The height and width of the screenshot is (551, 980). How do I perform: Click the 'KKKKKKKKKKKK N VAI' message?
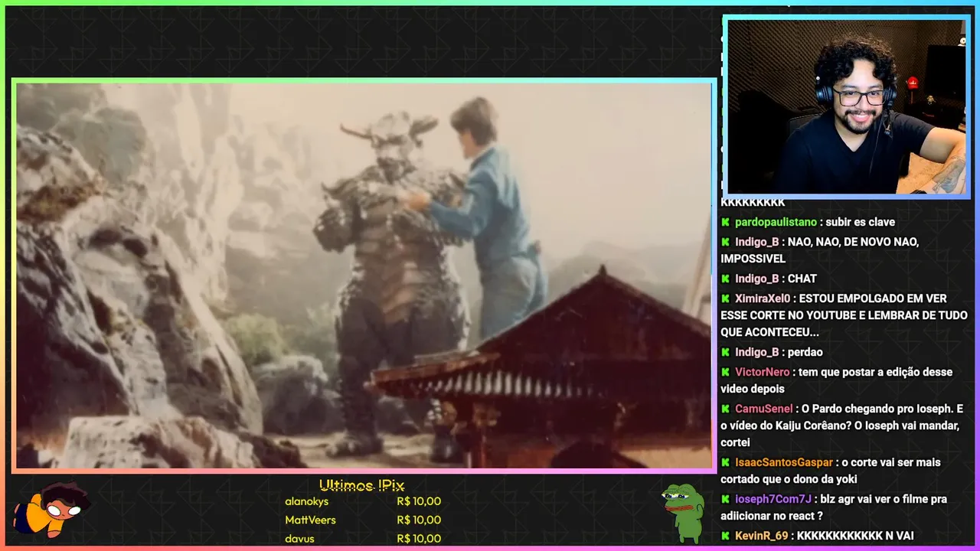(x=855, y=536)
